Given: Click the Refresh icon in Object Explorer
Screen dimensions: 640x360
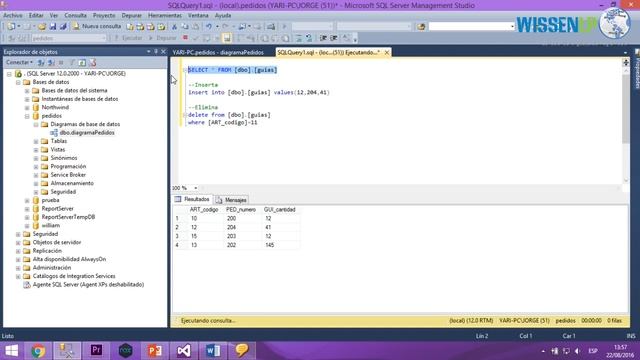Looking at the screenshot, I should pyautogui.click(x=82, y=63).
